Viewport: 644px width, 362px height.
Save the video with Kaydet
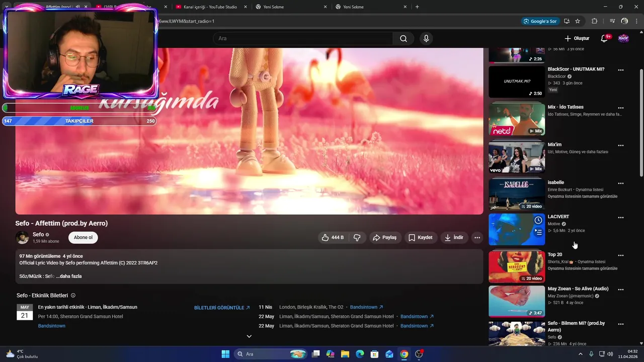(421, 237)
